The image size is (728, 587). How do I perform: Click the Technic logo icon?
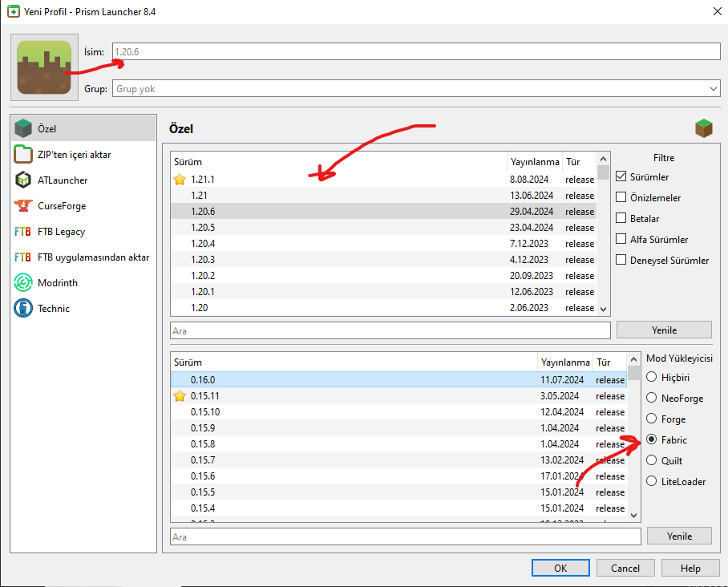coord(22,308)
